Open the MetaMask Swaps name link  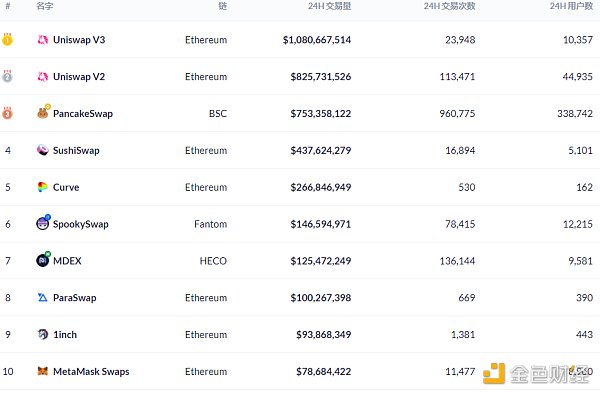tap(91, 372)
